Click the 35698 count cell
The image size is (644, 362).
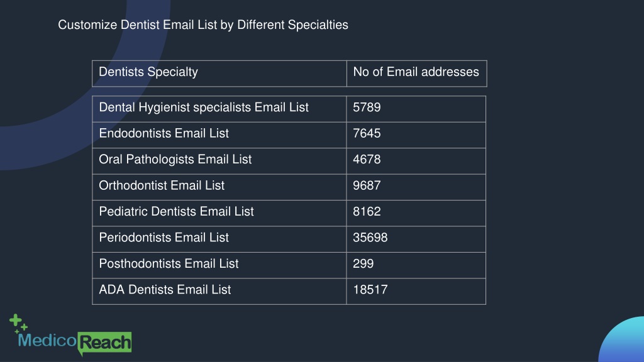point(416,239)
